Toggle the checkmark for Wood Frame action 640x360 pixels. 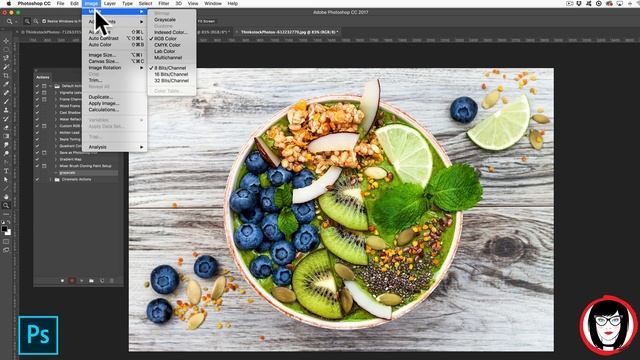click(x=38, y=106)
